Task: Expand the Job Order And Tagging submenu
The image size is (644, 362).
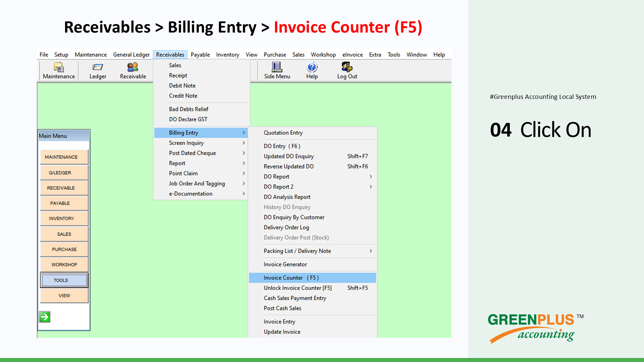Action: point(201,184)
